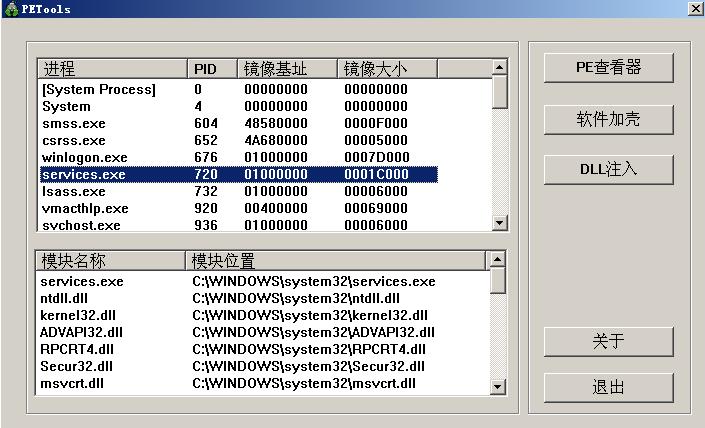Click image size 0000F000
705x428 pixels.
coord(376,124)
